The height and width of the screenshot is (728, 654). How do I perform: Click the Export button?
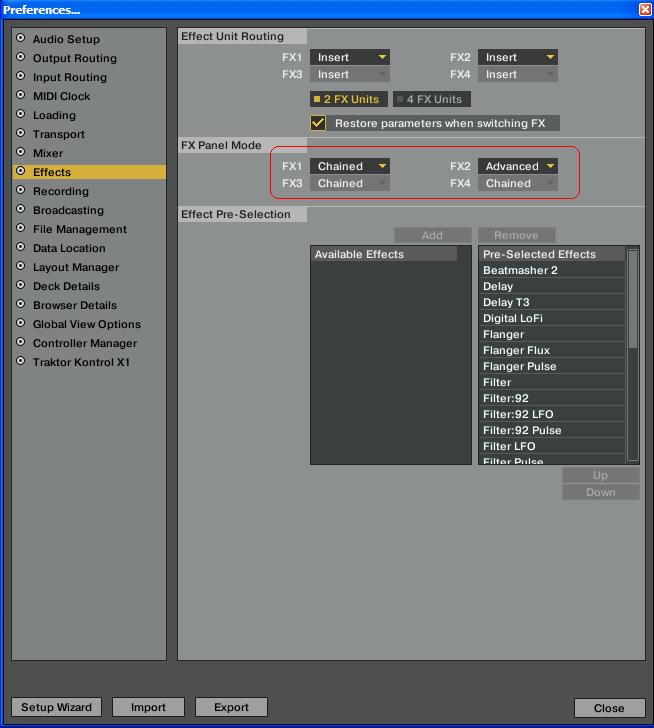pos(231,707)
